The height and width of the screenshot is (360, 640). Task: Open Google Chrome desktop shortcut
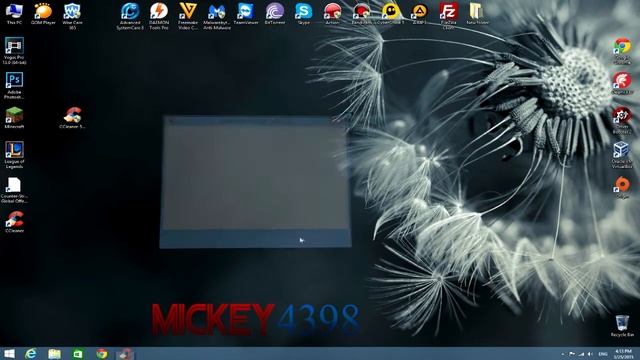pos(622,51)
